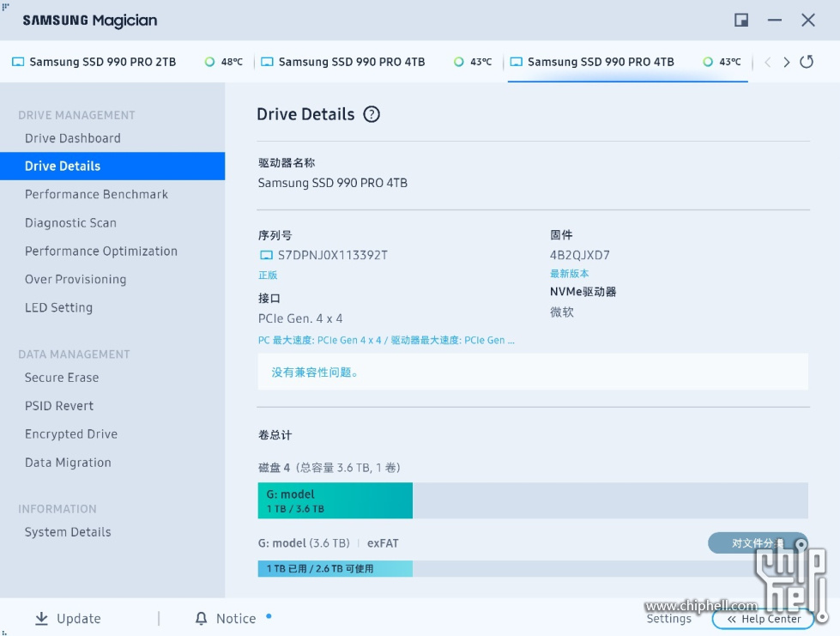Click the PC 最大速度 interface speed link
This screenshot has width=840, height=636.
tap(386, 340)
